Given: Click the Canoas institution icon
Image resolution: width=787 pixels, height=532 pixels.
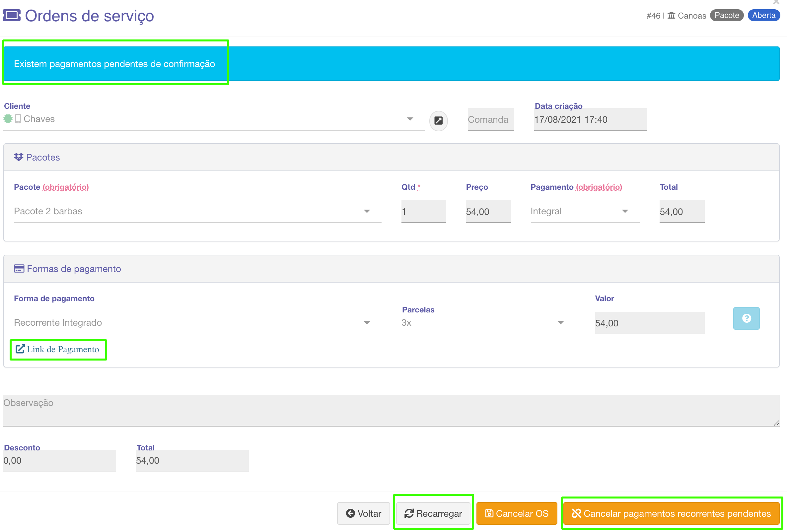Looking at the screenshot, I should pos(671,16).
